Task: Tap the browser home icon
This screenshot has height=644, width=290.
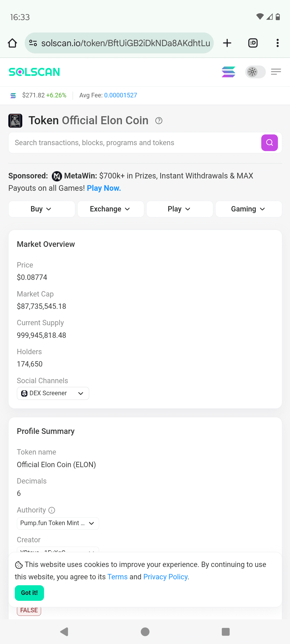Action: pos(12,43)
